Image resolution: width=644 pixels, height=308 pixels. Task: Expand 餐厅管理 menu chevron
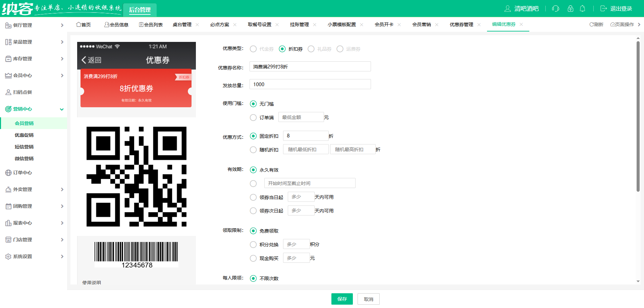tap(62, 25)
